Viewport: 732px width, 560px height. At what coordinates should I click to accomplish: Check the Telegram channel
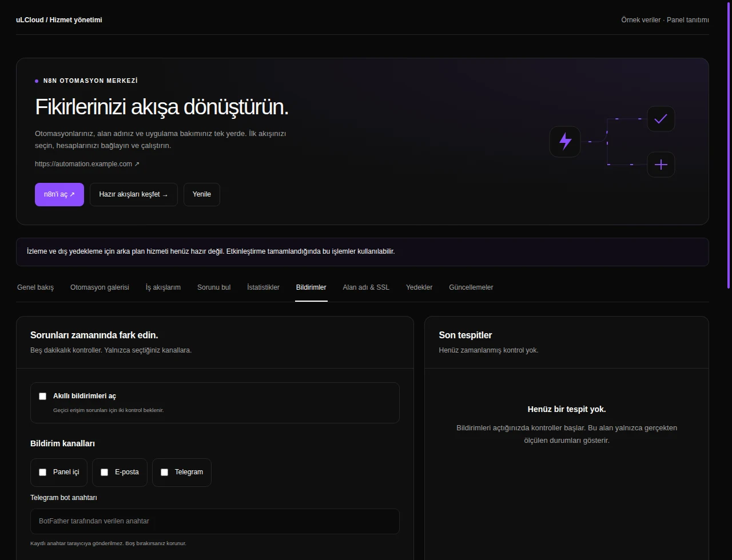point(164,472)
